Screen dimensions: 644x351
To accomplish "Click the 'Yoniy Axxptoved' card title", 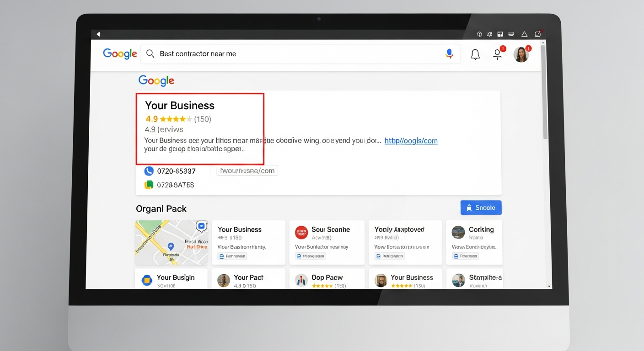I will (399, 229).
